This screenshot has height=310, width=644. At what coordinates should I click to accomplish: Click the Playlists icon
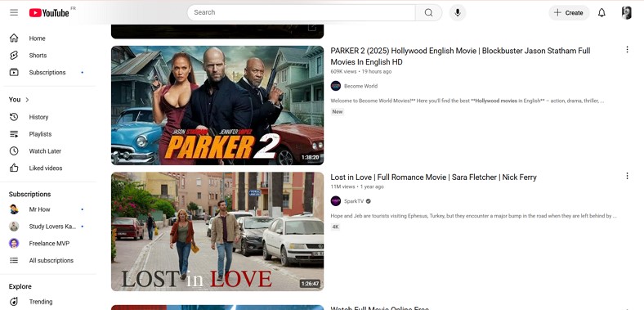tap(14, 134)
